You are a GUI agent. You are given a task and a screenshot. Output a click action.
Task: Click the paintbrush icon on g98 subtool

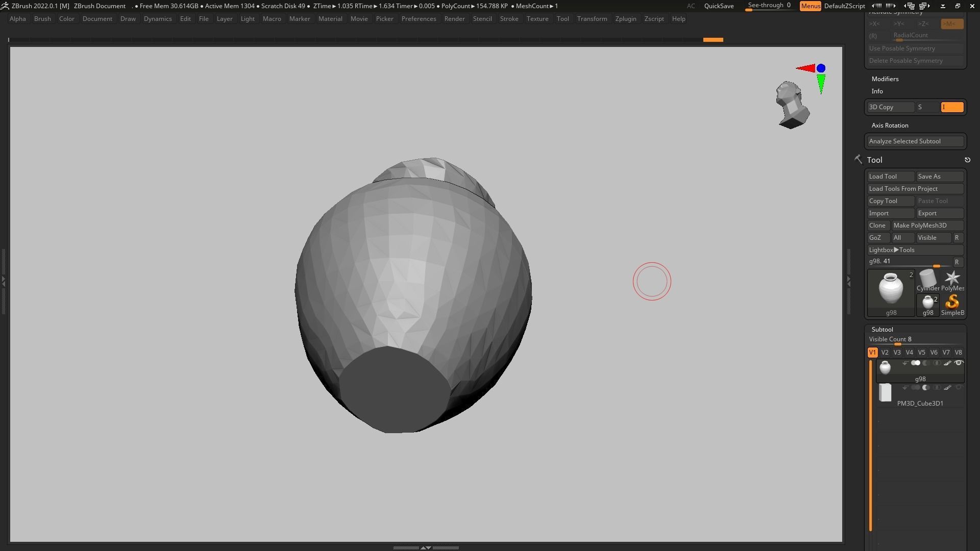tap(947, 363)
